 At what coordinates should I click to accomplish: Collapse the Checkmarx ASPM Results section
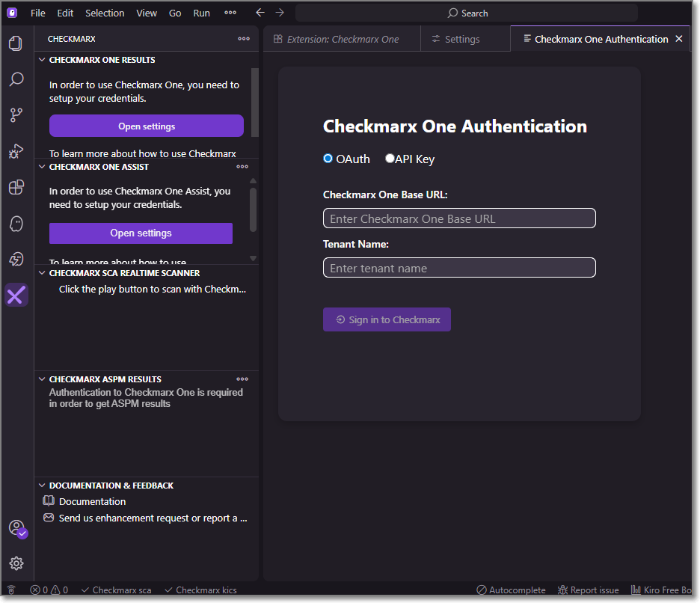42,379
